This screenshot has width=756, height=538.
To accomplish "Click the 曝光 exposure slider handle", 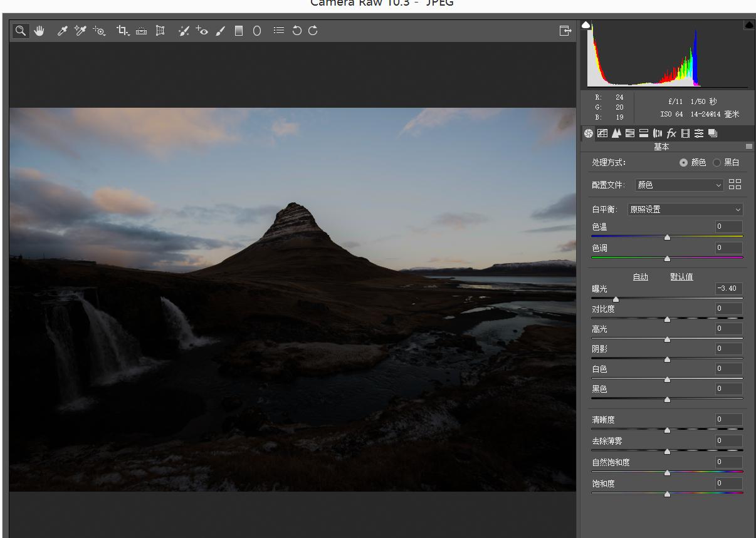I will click(x=616, y=299).
